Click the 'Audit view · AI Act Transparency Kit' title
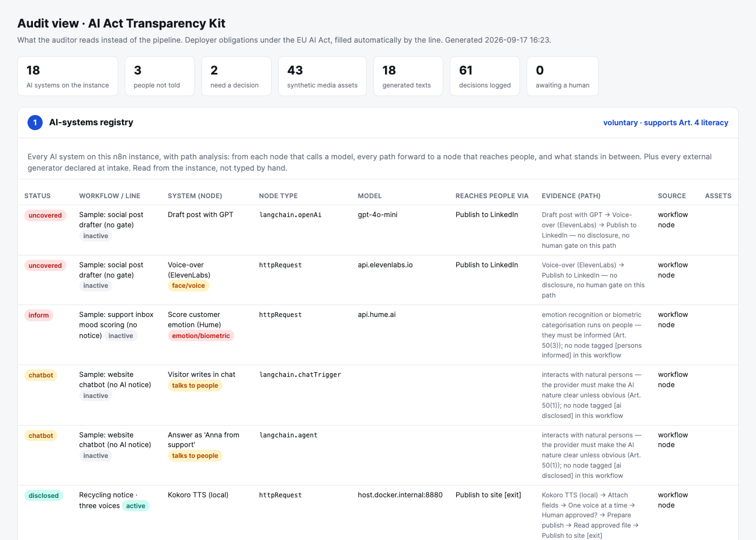Viewport: 756px width, 540px height. point(122,23)
